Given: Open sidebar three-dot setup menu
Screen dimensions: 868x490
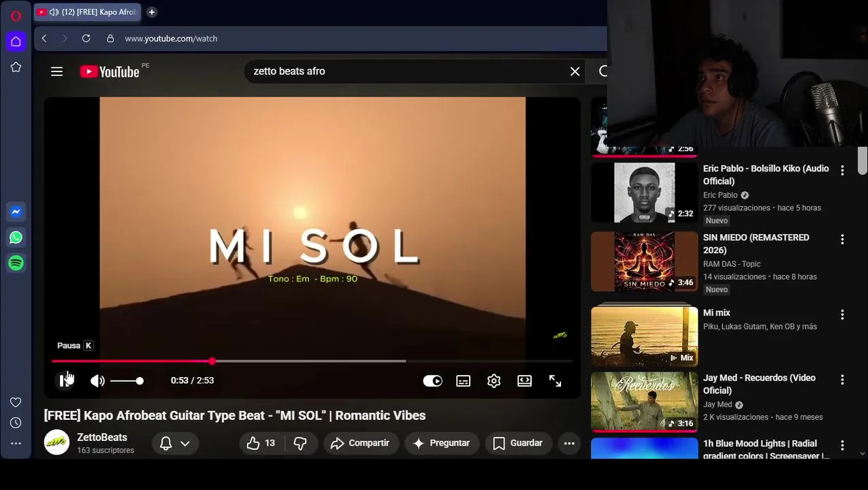Looking at the screenshot, I should pyautogui.click(x=16, y=443).
